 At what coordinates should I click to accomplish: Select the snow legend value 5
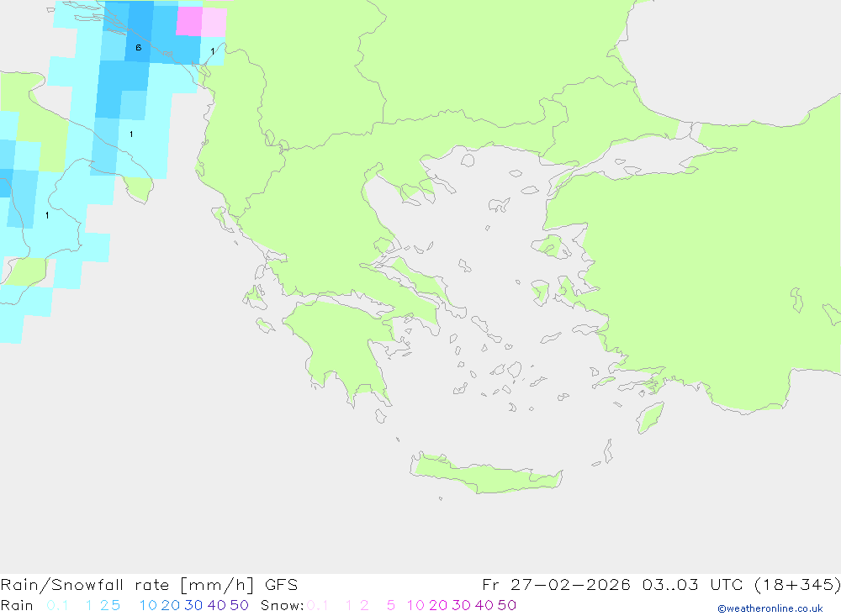[x=391, y=605]
